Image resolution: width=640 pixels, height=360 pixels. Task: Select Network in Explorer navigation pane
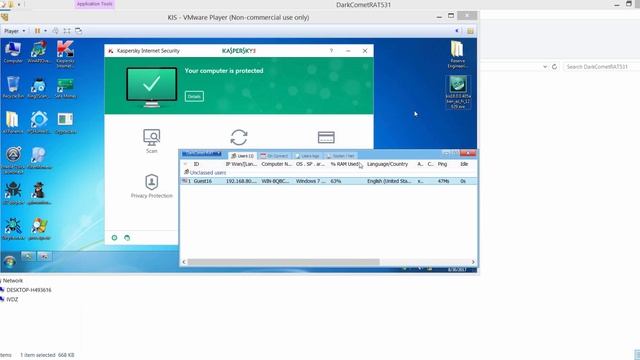pos(13,281)
